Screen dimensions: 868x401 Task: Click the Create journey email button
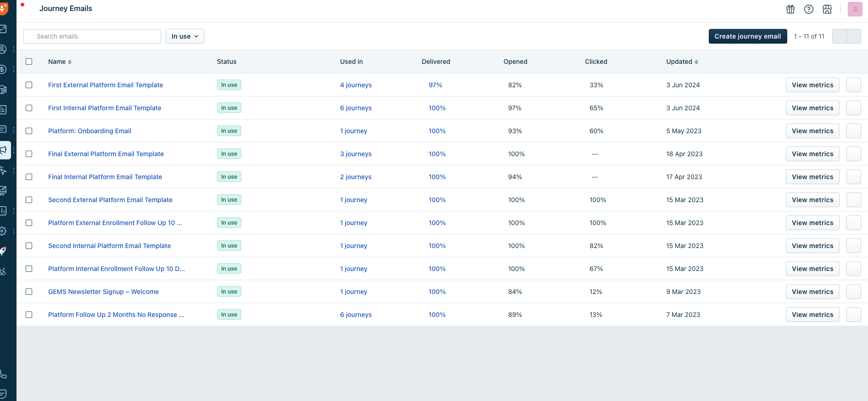(747, 36)
